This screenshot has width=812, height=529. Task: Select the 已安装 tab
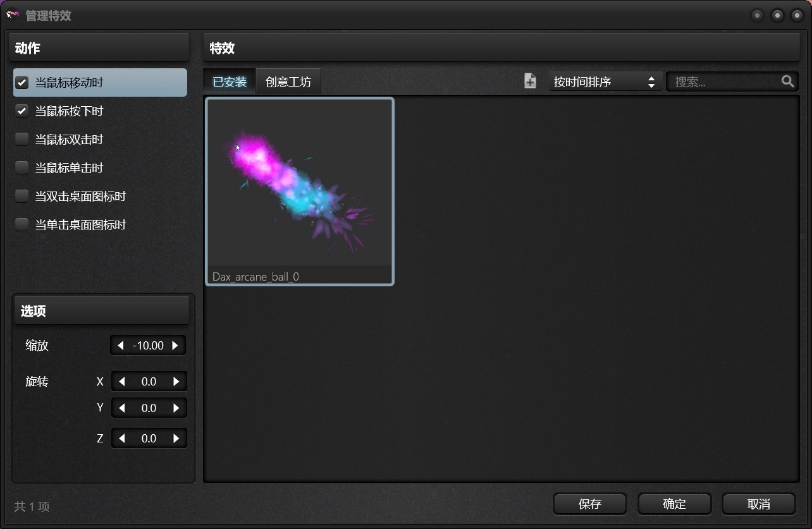pos(229,81)
